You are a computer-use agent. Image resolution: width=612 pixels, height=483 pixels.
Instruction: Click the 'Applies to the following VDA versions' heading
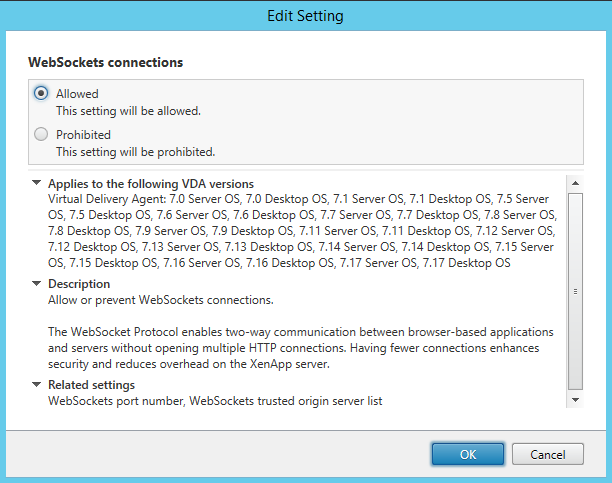click(151, 184)
